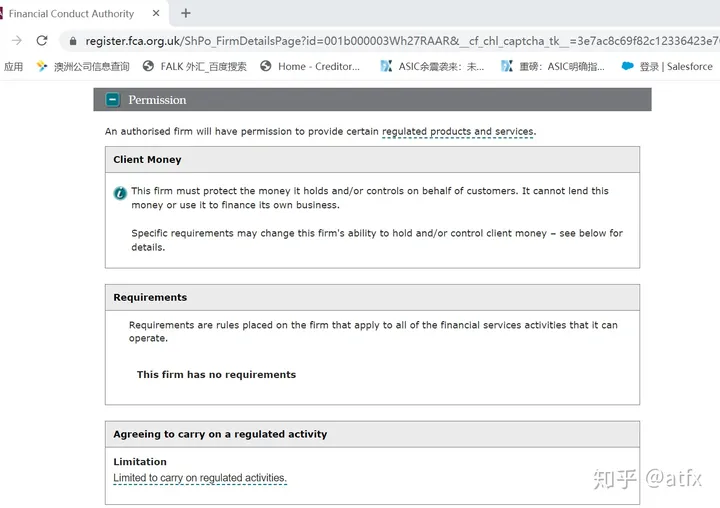The height and width of the screenshot is (508, 720).
Task: Open the ASIC余震袭来 bookmark
Action: tap(432, 67)
